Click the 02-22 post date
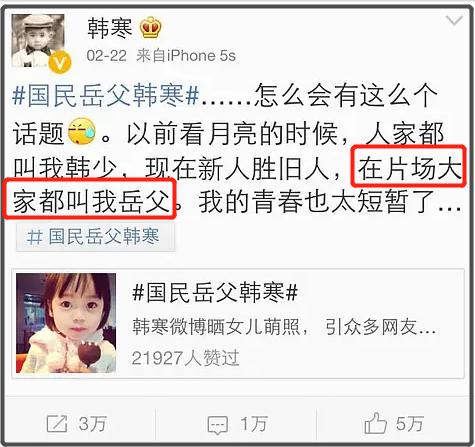The image size is (475, 447). click(x=107, y=56)
